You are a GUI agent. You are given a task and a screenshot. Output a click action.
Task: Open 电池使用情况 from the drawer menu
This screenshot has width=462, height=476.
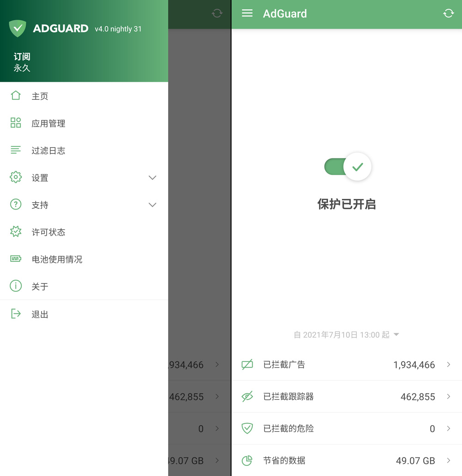coord(84,259)
